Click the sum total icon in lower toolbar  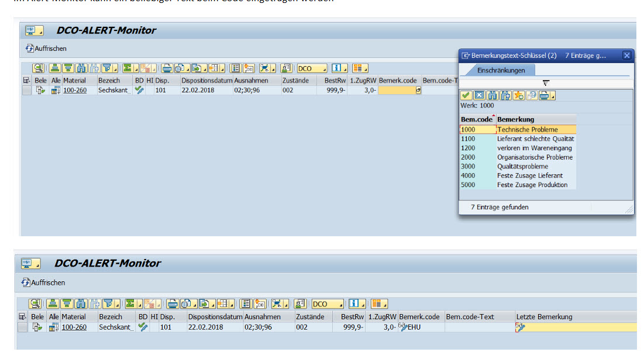[x=131, y=304]
